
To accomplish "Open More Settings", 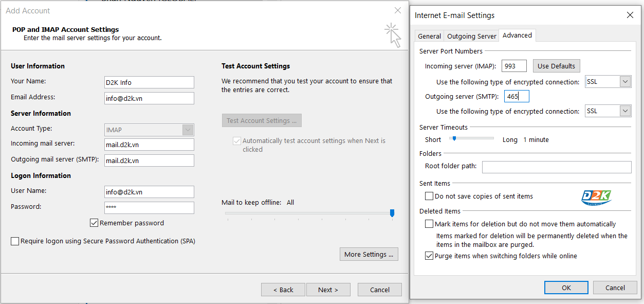I will (x=369, y=254).
